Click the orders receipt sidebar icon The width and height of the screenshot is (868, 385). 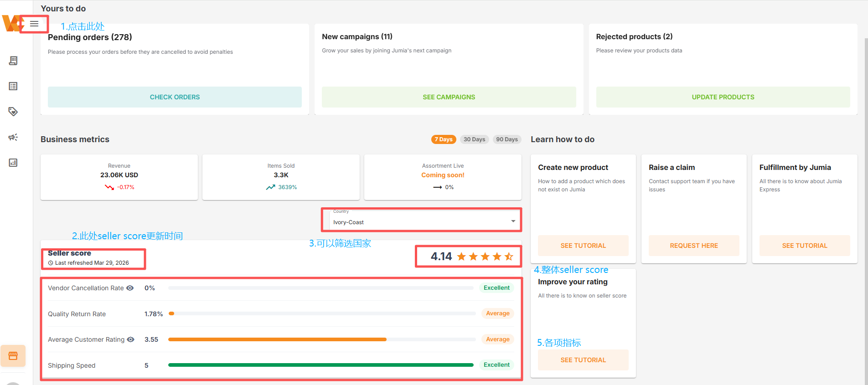click(x=13, y=61)
